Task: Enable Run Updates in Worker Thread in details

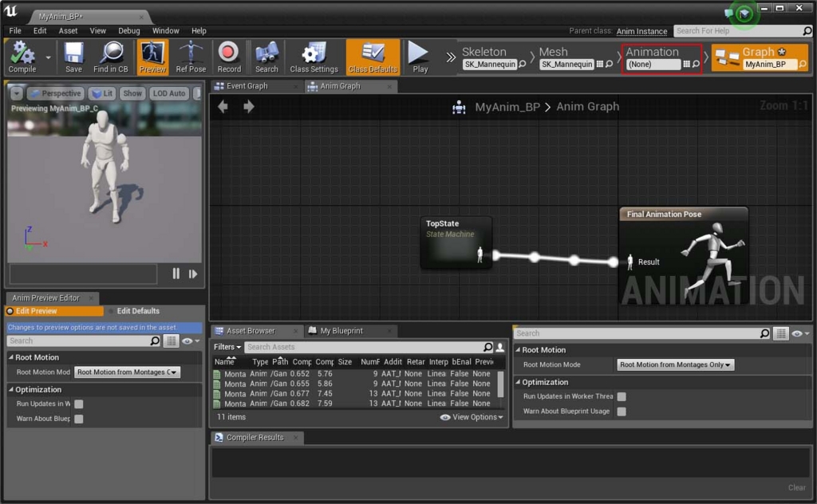Action: click(622, 397)
